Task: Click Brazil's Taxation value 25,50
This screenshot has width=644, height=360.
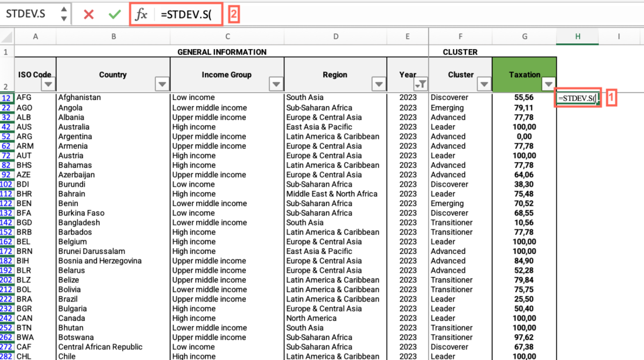Action: coord(524,299)
